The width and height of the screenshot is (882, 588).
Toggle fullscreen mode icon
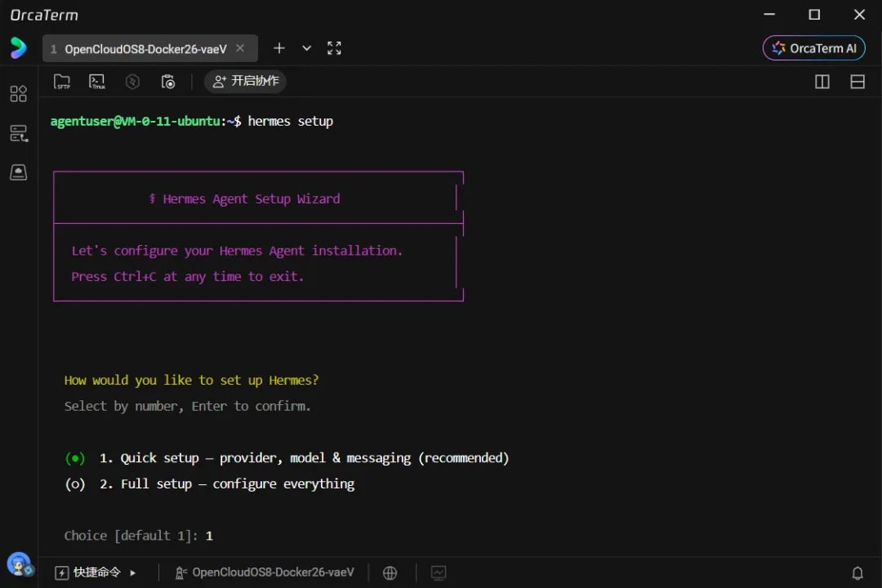334,48
